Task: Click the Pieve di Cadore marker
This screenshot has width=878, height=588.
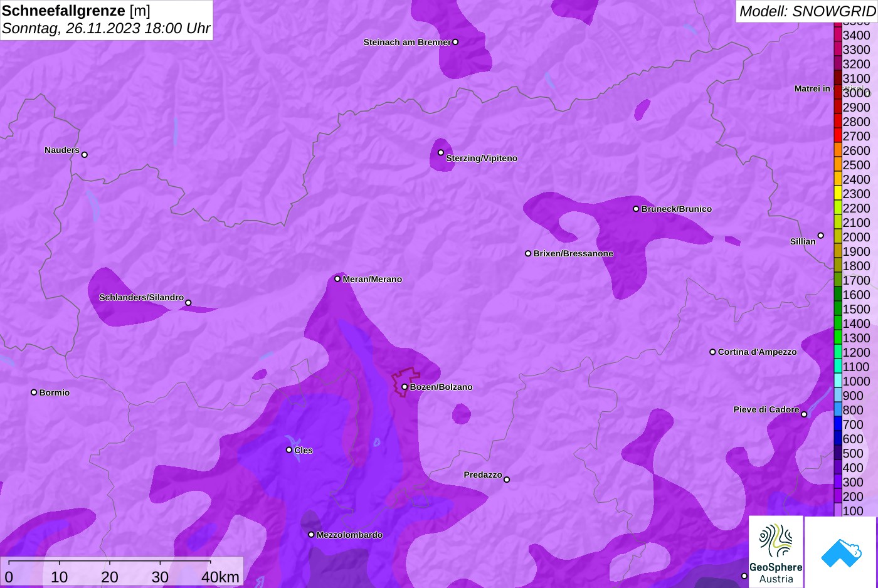Action: 804,414
